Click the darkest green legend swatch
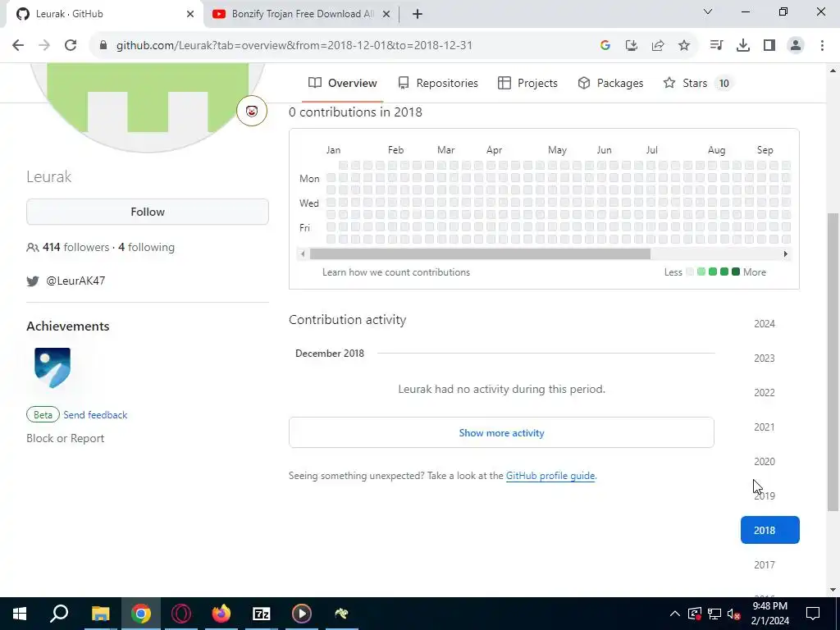The height and width of the screenshot is (630, 840). coord(736,272)
